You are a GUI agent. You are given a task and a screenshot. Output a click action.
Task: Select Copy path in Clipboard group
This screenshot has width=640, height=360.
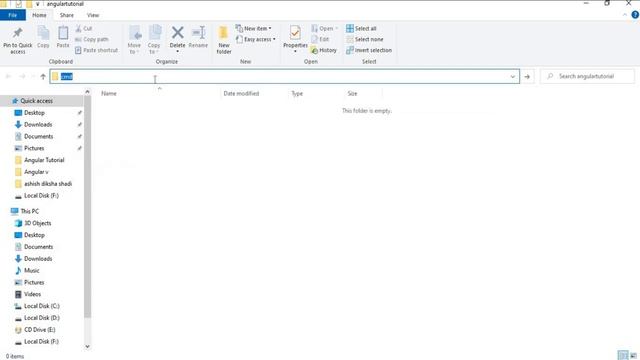click(x=92, y=40)
